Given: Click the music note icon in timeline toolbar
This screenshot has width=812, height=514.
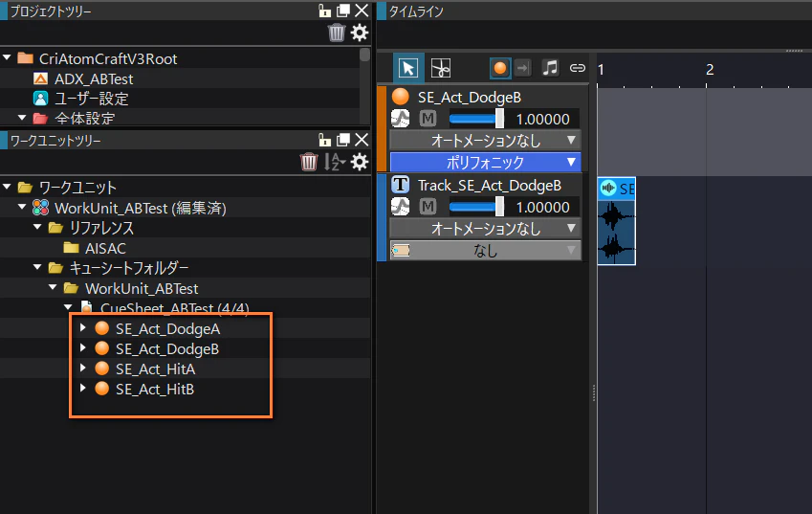Looking at the screenshot, I should [x=550, y=68].
